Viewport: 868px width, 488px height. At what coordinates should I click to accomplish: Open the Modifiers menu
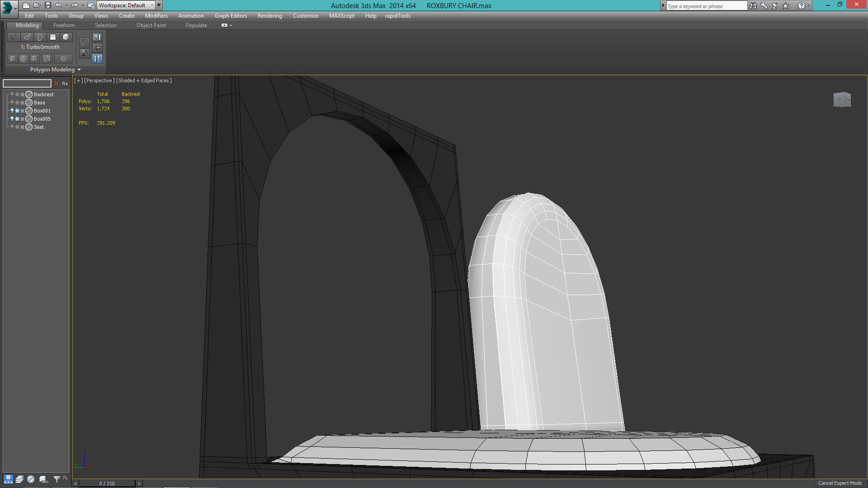click(x=156, y=16)
